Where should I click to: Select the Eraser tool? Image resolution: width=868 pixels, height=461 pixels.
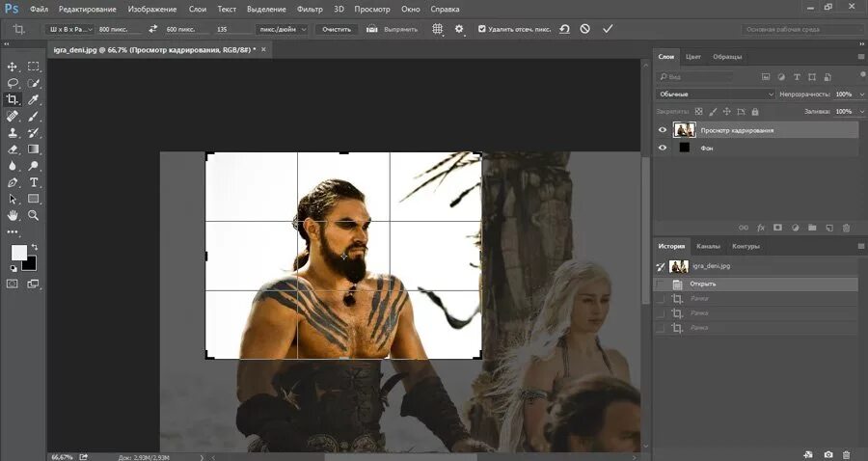[13, 149]
